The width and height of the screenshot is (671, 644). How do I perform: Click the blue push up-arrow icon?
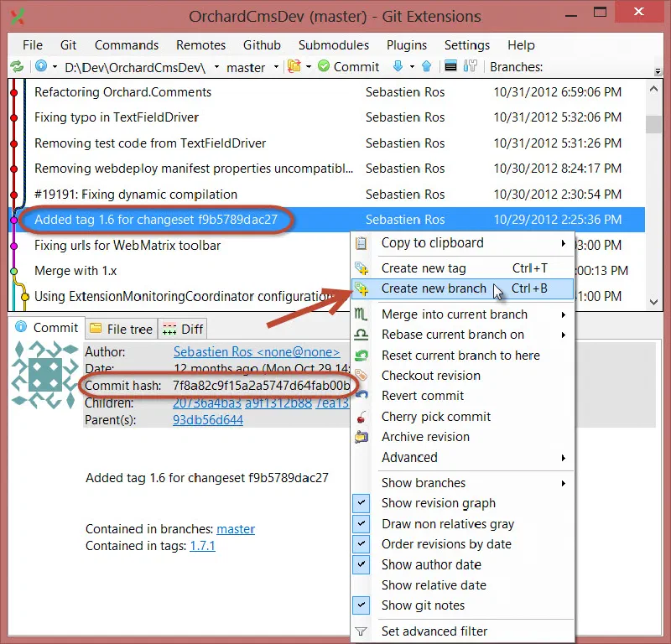[426, 66]
